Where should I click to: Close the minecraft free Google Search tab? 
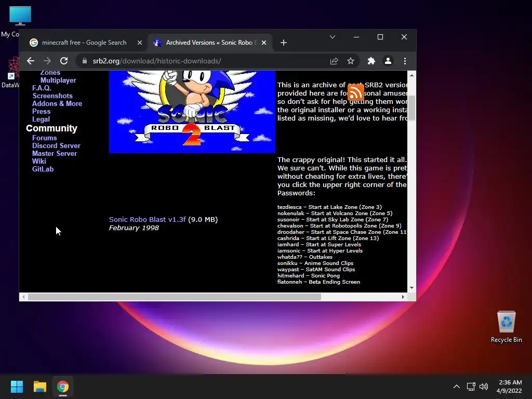coord(139,43)
